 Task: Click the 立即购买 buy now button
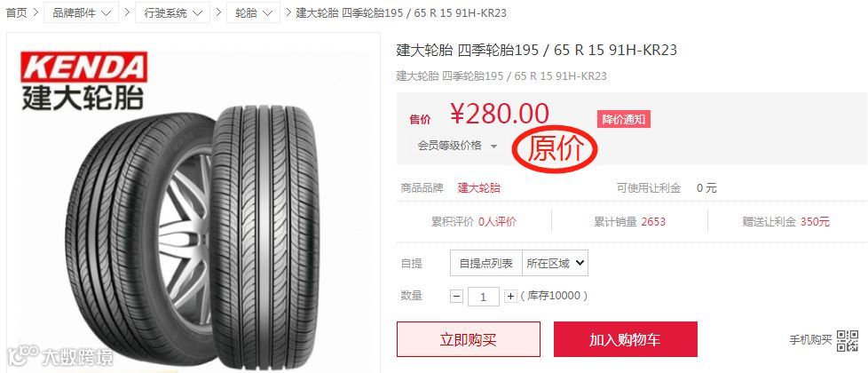(469, 339)
